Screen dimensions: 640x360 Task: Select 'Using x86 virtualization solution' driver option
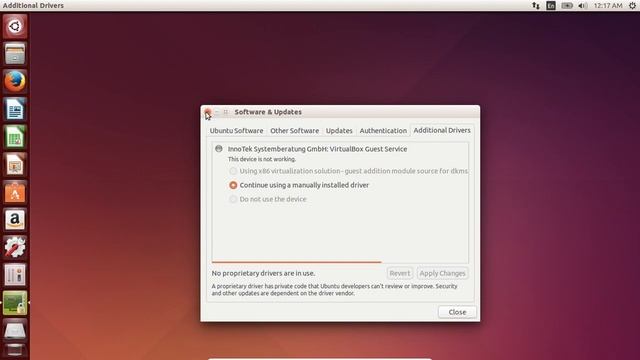[x=349, y=171]
